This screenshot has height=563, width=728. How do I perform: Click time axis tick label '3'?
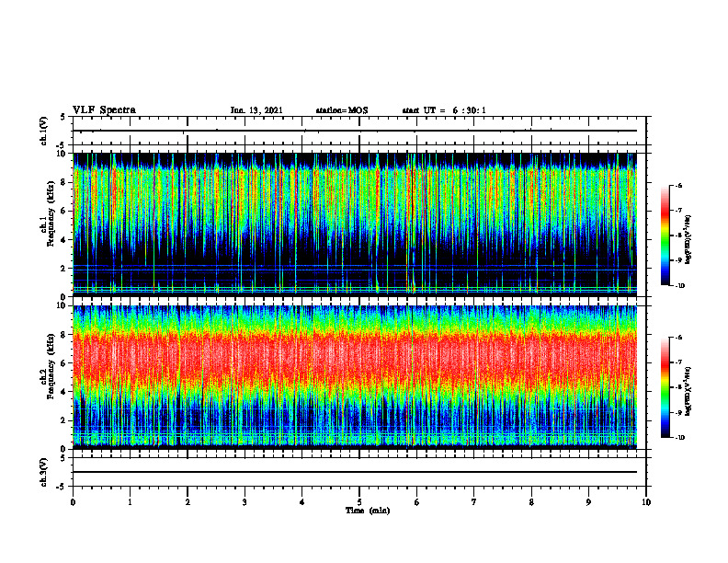(x=245, y=502)
